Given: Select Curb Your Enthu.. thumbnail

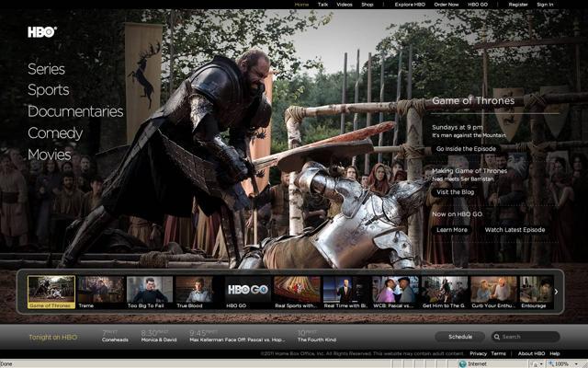Looking at the screenshot, I should point(493,293).
